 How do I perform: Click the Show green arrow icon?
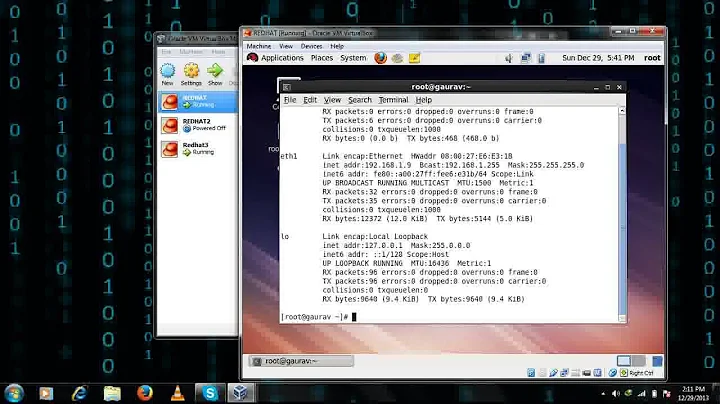(215, 71)
